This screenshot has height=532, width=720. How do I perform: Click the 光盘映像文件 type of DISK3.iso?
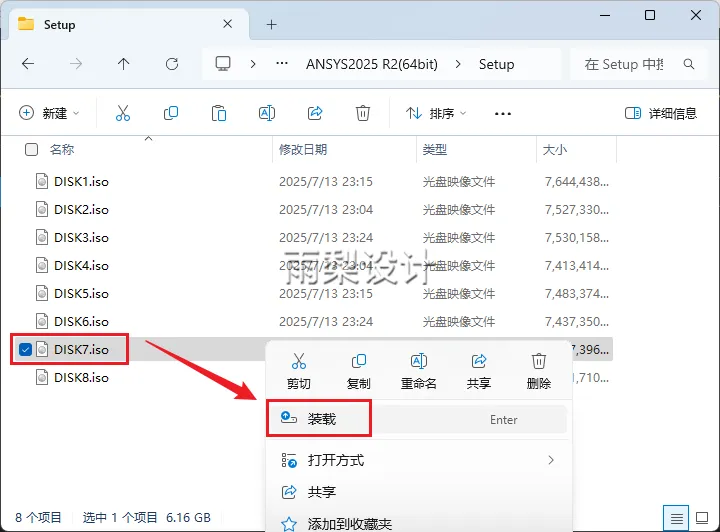tap(459, 238)
